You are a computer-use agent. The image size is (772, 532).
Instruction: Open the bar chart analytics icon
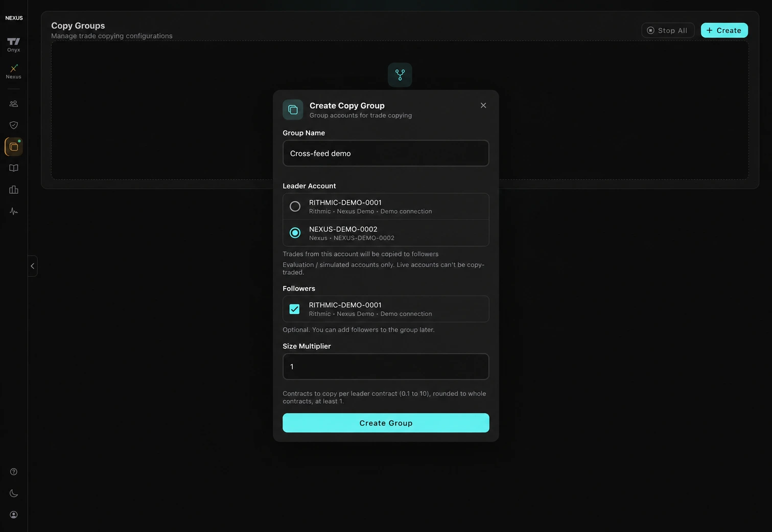tap(14, 190)
